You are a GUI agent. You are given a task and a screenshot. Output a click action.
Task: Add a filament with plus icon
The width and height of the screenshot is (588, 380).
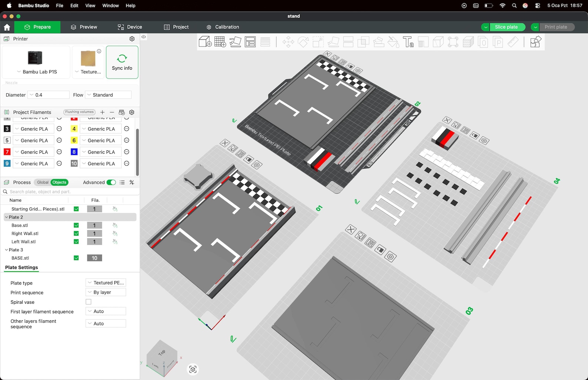[103, 112]
